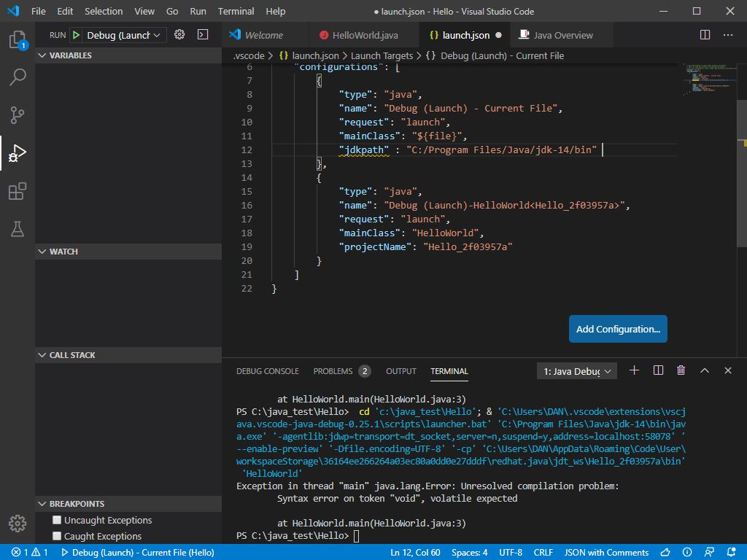Screen dimensions: 747x560
Task: Click .vscode in the breadcrumb
Action: pyautogui.click(x=248, y=55)
